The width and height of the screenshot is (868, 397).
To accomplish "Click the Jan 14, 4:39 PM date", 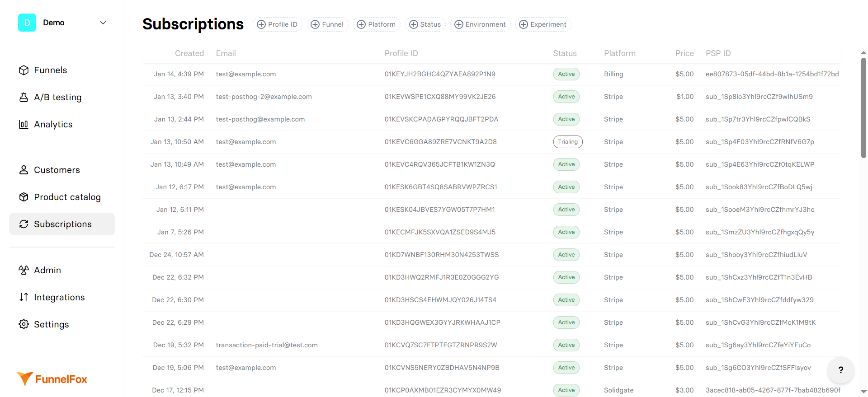I will click(179, 74).
